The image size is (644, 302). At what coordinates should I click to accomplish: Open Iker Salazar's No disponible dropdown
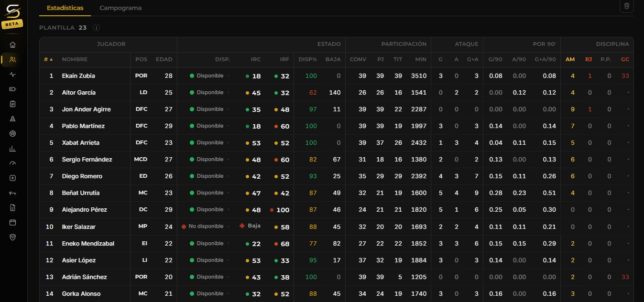[206, 226]
